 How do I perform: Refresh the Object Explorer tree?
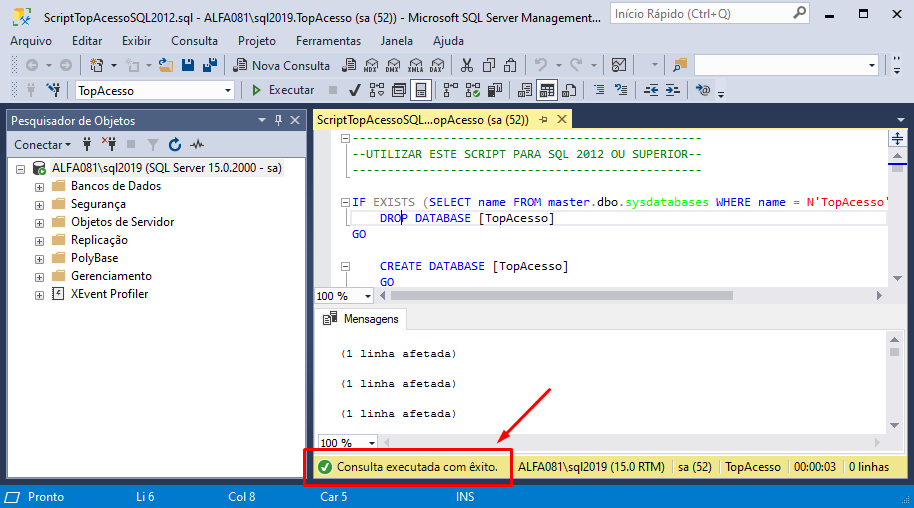[x=175, y=145]
